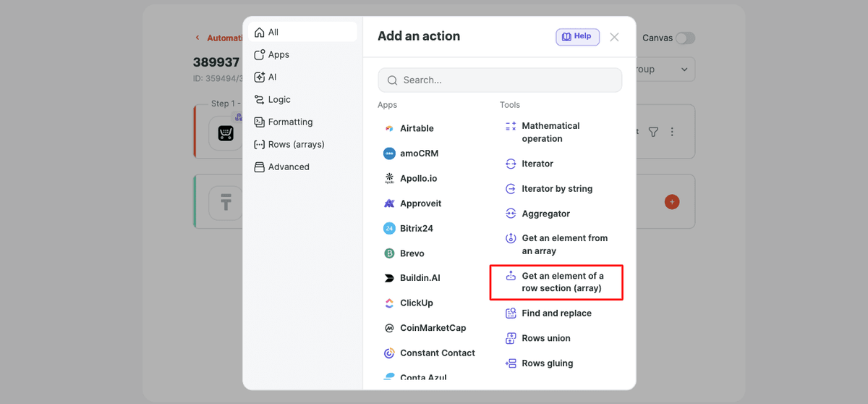Focus the action Search field
Viewport: 868px width, 404px height.
(500, 80)
